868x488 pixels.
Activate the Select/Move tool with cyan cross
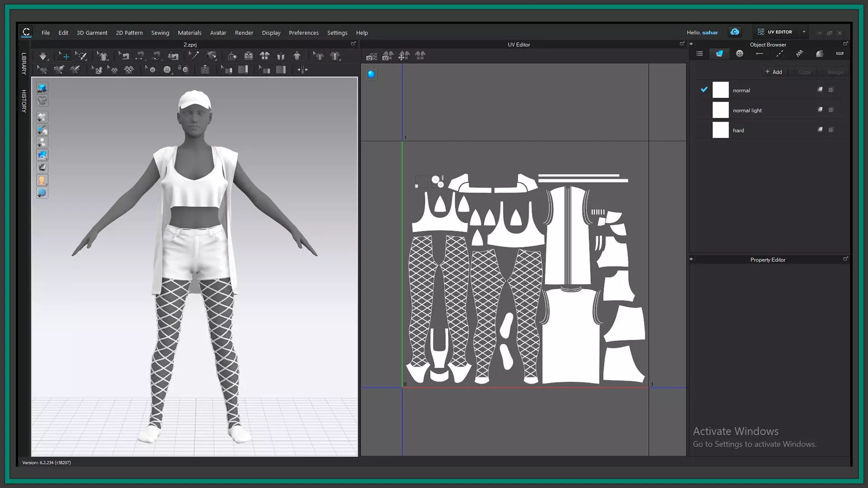point(64,56)
